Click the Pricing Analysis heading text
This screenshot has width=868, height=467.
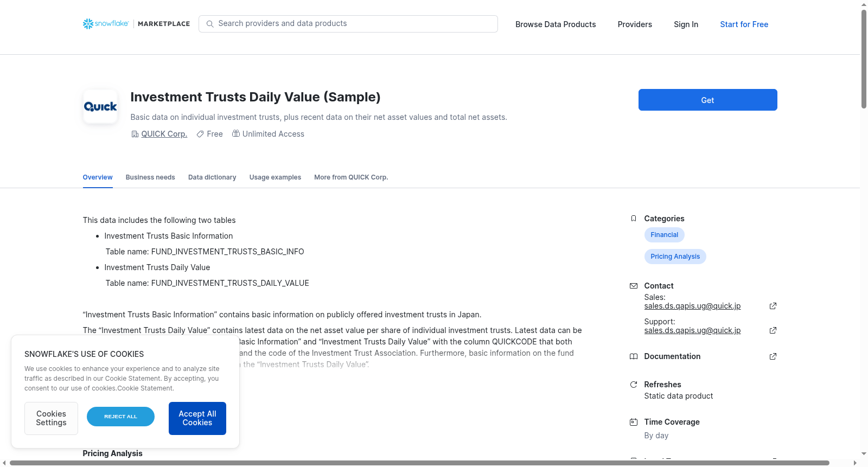tap(112, 453)
